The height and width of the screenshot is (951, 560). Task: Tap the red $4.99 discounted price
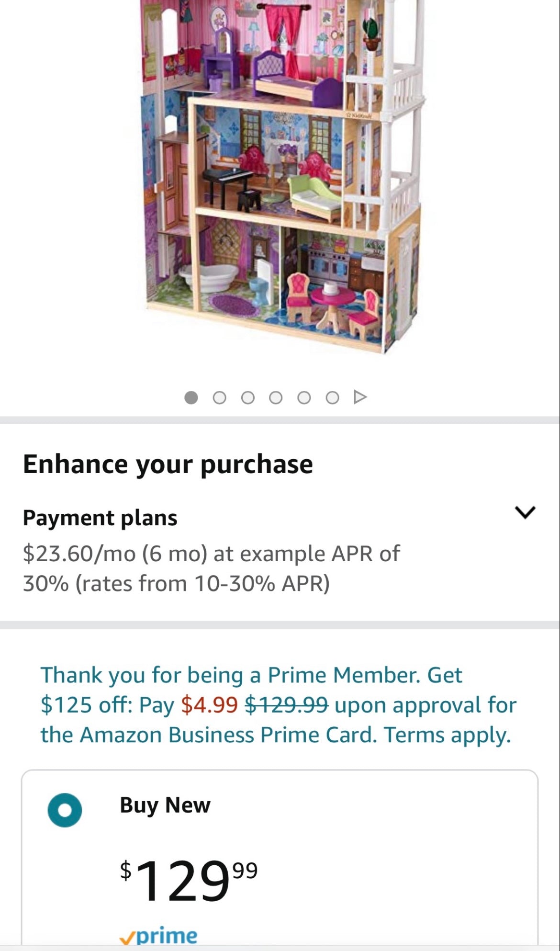tap(209, 705)
